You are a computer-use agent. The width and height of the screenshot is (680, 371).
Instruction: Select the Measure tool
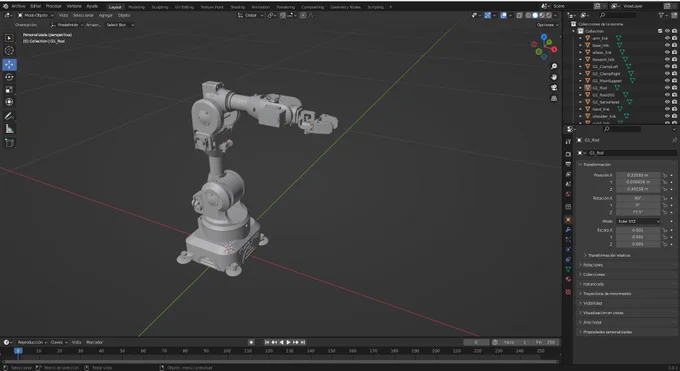click(x=9, y=129)
